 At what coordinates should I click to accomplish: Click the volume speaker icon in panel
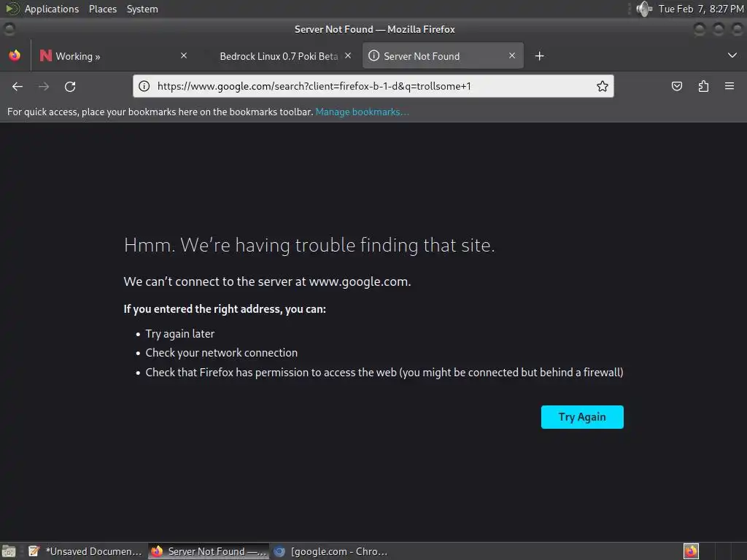[644, 9]
